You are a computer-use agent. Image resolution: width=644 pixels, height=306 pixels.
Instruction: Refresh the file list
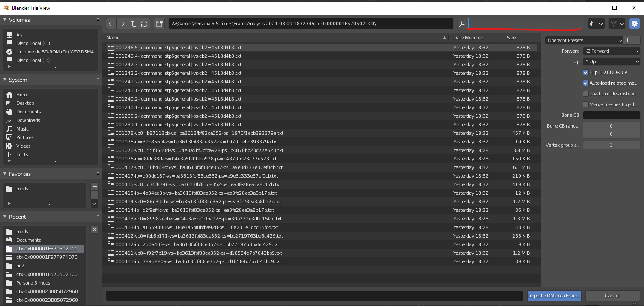(144, 24)
